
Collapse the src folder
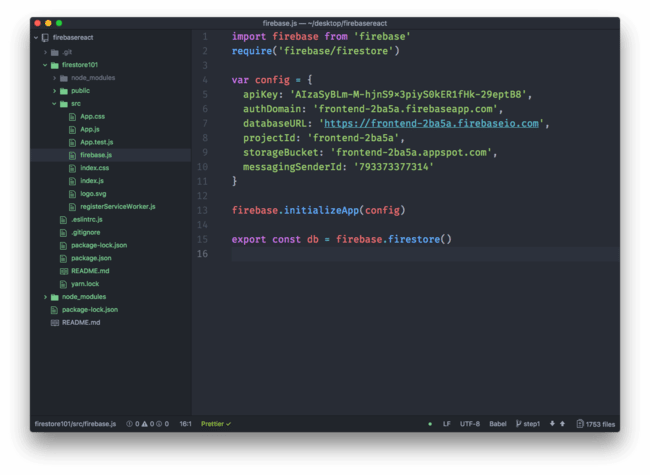click(54, 103)
